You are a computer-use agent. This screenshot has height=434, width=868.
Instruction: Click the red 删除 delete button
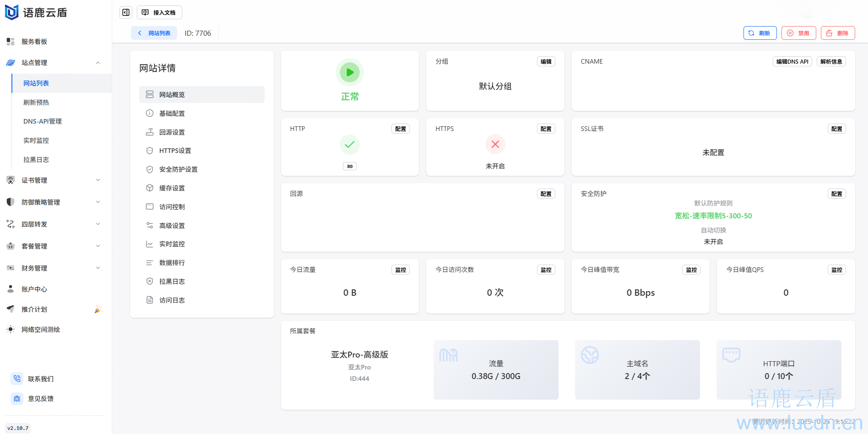[x=838, y=33]
